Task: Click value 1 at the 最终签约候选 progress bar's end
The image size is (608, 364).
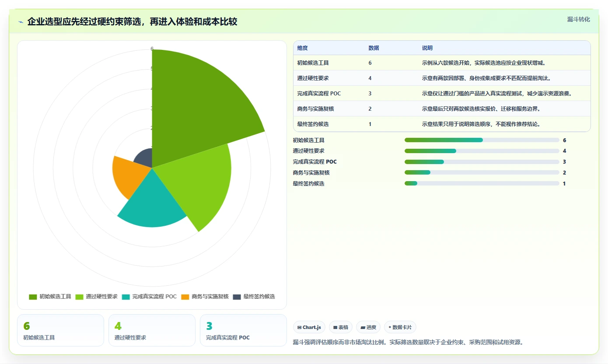Action: 564,184
